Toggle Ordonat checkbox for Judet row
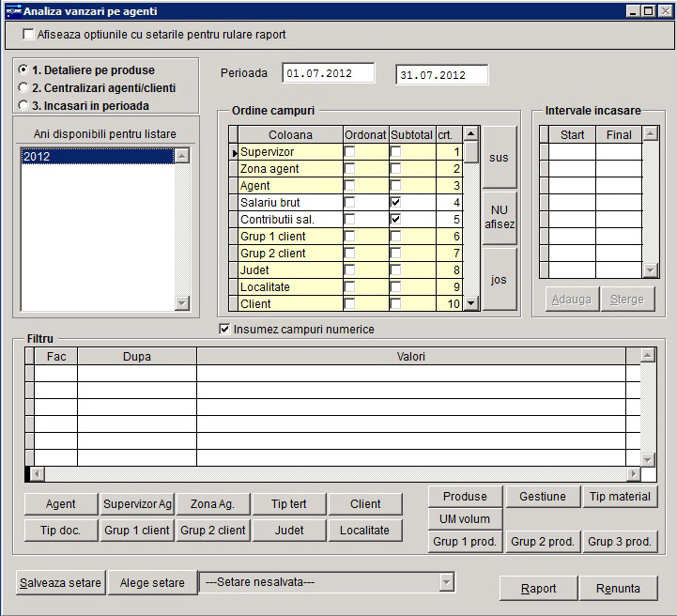Viewport: 677px width, 616px height. click(x=349, y=269)
